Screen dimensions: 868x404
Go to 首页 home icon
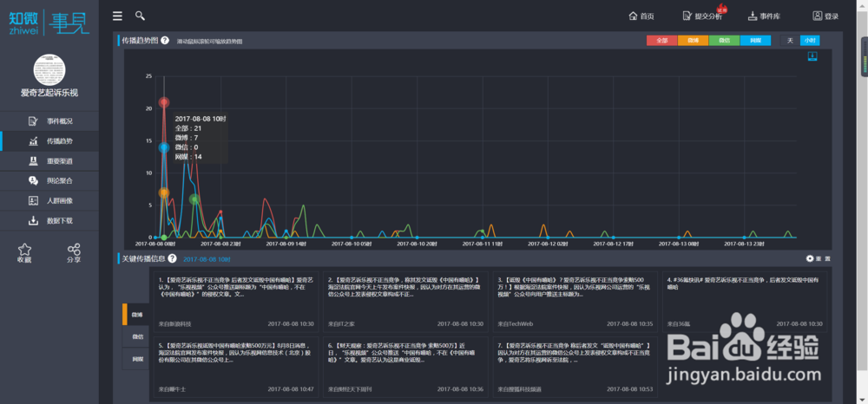[634, 16]
